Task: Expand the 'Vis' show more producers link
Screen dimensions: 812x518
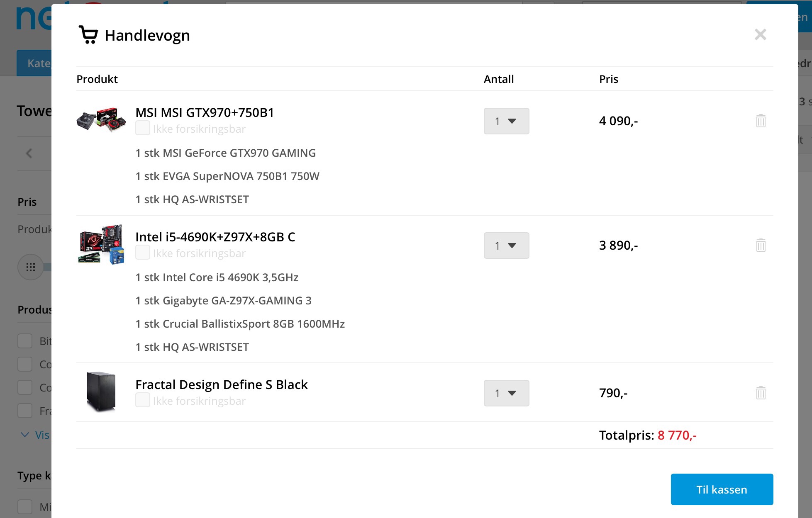Action: (35, 435)
